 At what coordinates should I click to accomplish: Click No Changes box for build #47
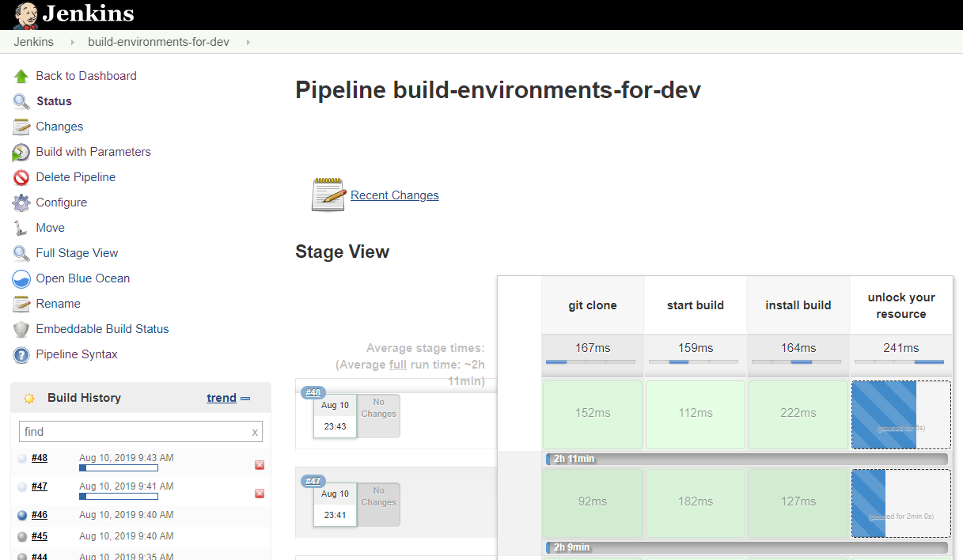(378, 505)
